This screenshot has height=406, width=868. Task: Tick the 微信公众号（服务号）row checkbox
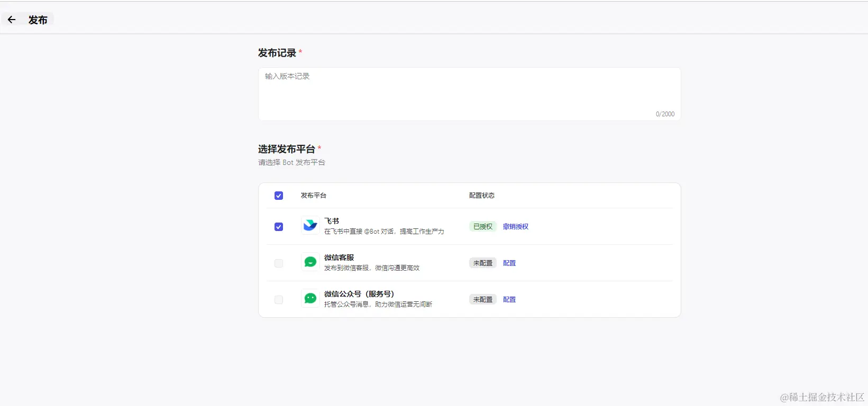click(279, 300)
